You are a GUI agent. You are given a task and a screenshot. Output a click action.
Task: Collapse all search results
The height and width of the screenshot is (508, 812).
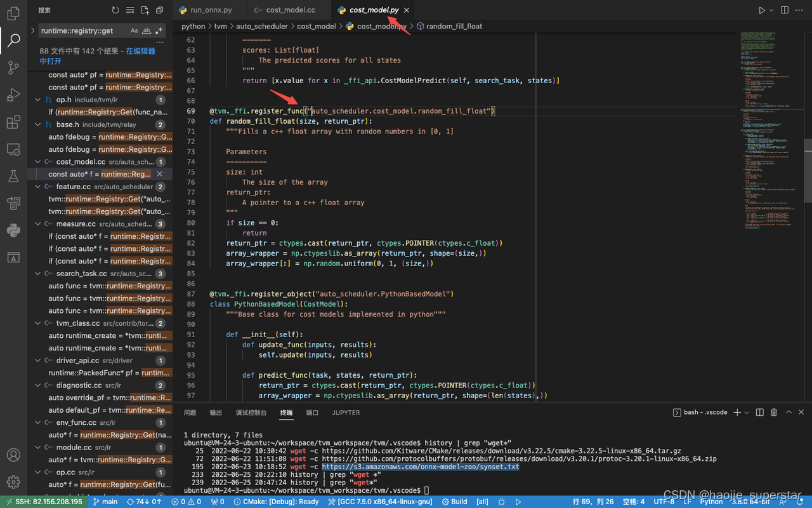tap(159, 10)
